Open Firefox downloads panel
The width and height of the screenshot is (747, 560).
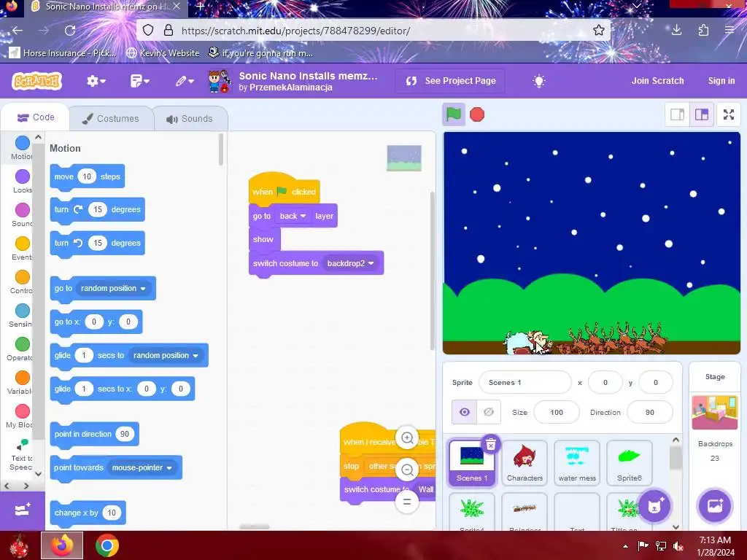(676, 31)
